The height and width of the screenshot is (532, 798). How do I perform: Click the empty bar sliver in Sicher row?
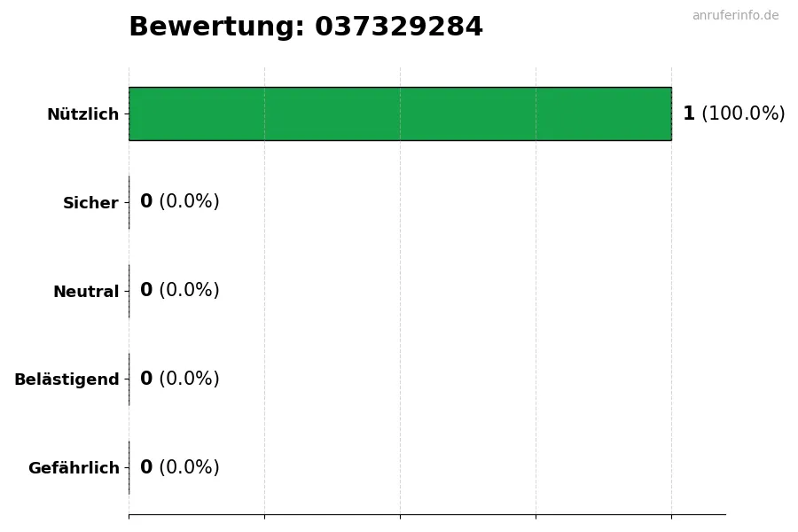point(129,202)
